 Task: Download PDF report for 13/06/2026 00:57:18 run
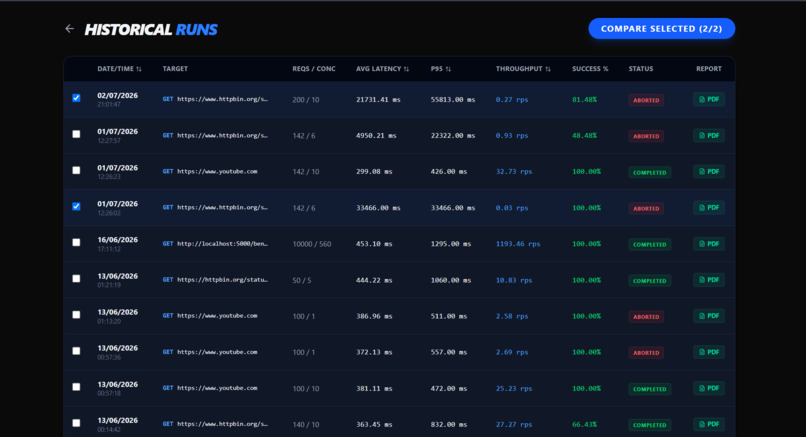[x=709, y=388]
